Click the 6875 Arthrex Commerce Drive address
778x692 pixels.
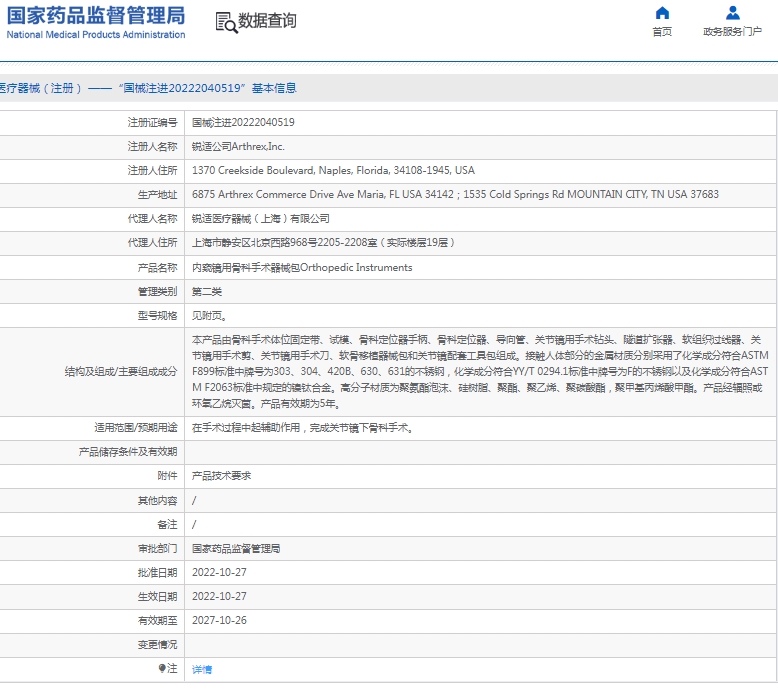(x=455, y=194)
